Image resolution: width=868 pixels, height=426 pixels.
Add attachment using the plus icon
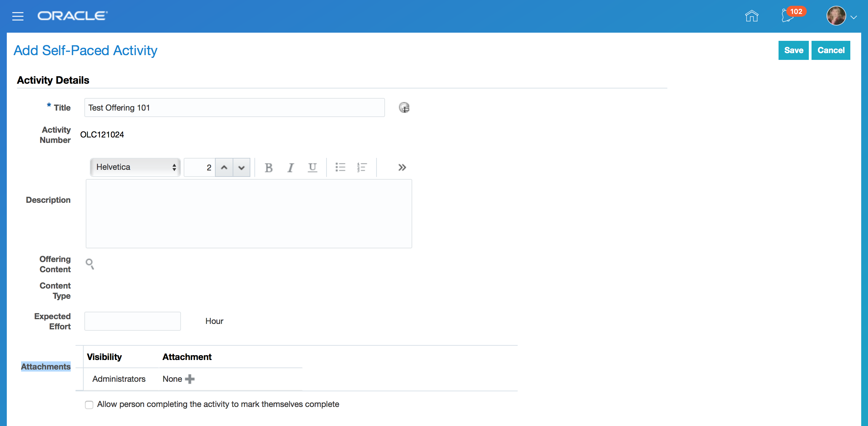190,379
